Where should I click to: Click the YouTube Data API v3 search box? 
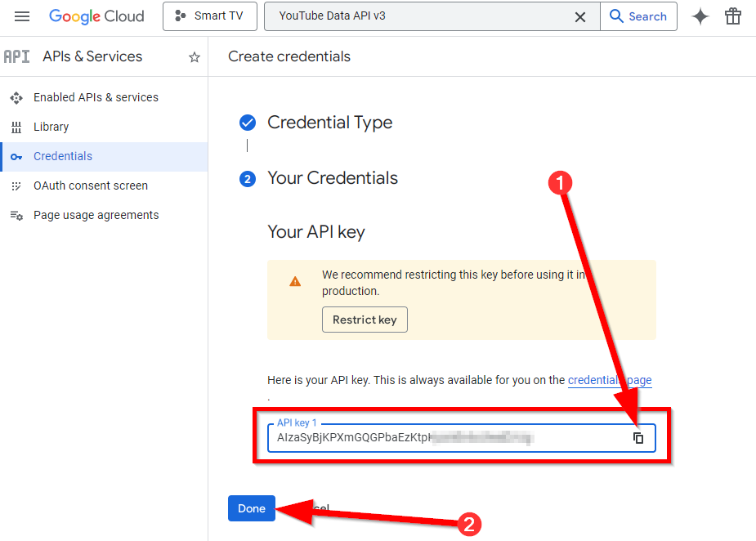point(417,16)
